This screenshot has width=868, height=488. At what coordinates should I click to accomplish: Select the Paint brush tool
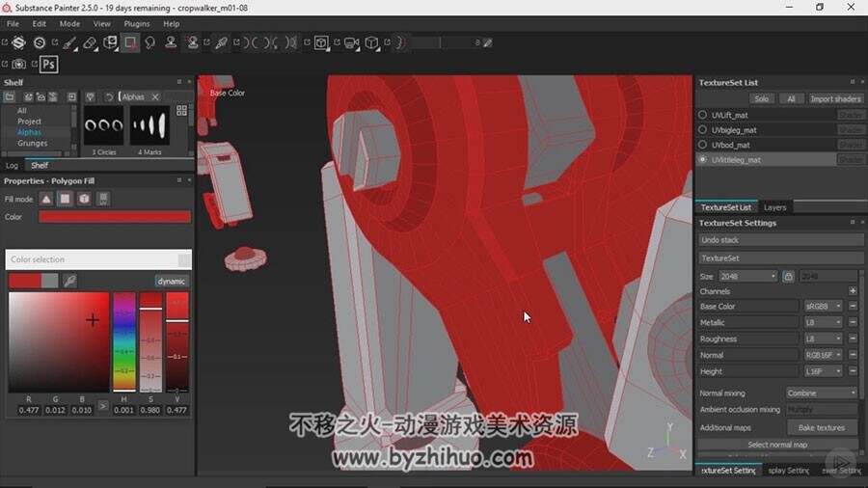point(69,43)
